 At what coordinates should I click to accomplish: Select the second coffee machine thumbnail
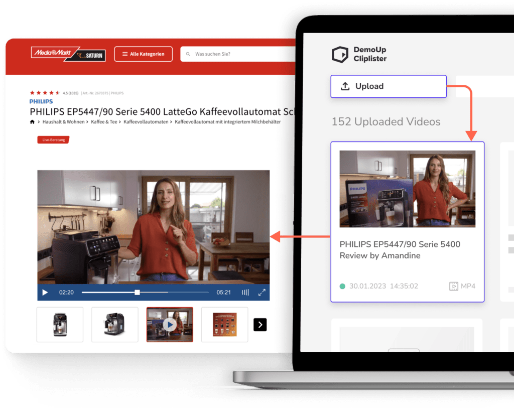point(115,325)
